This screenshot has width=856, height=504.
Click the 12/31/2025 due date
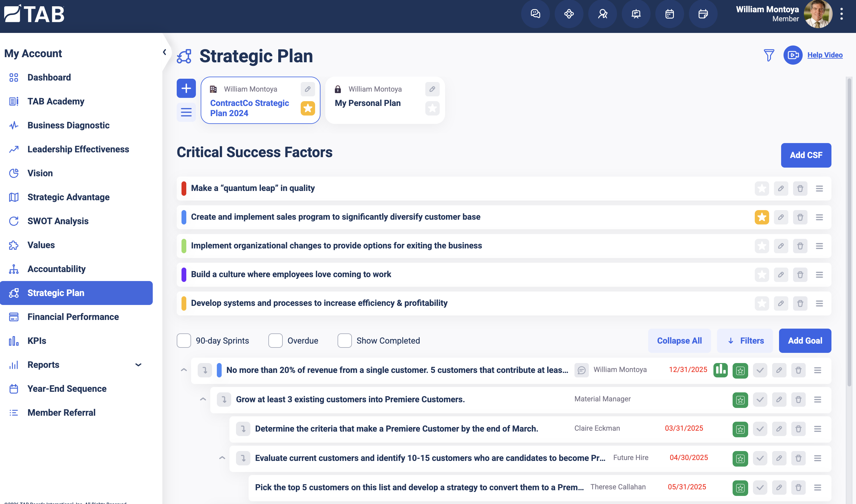pos(688,370)
